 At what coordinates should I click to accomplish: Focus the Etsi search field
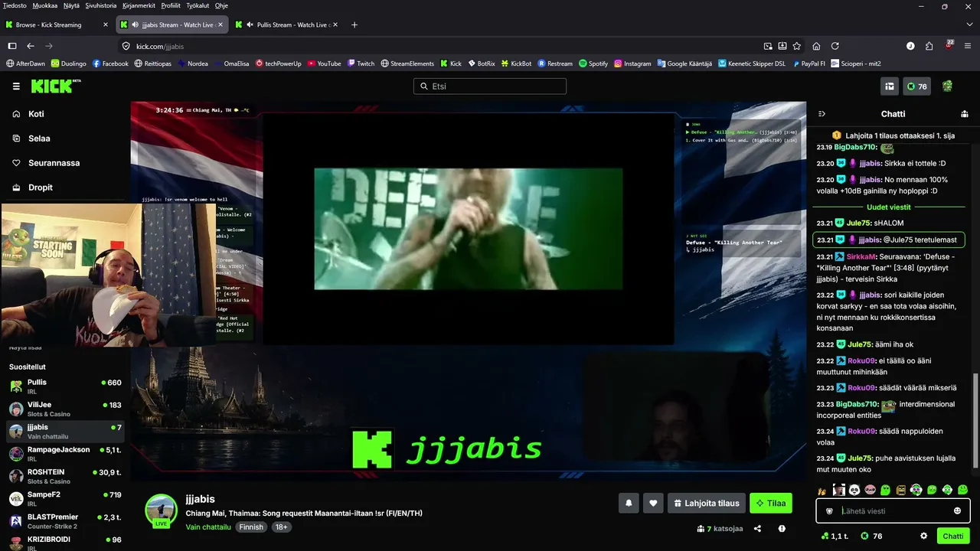click(x=490, y=86)
